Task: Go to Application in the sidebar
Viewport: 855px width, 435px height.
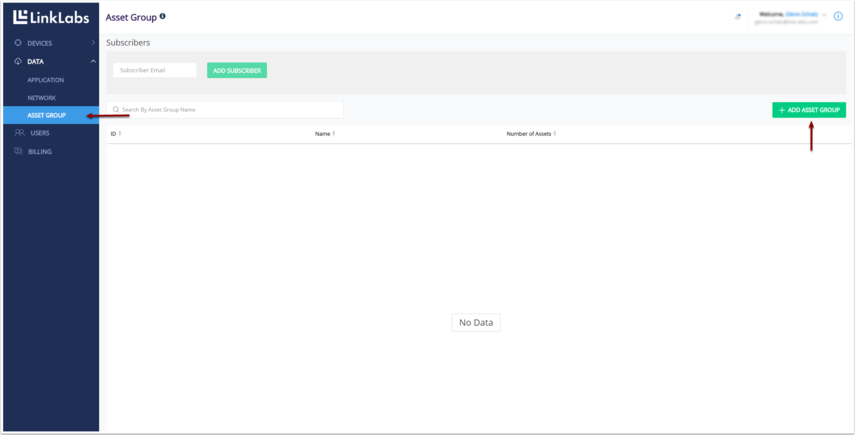Action: tap(46, 80)
